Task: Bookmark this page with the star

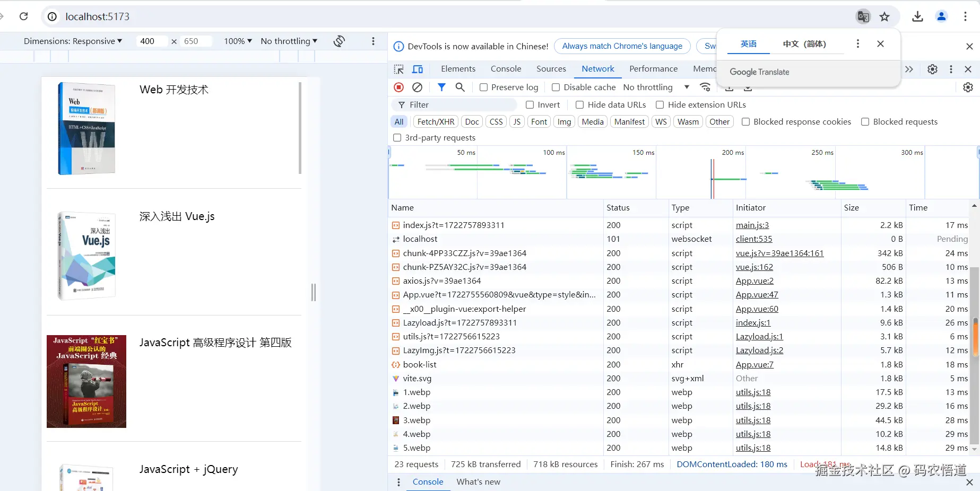Action: [884, 16]
